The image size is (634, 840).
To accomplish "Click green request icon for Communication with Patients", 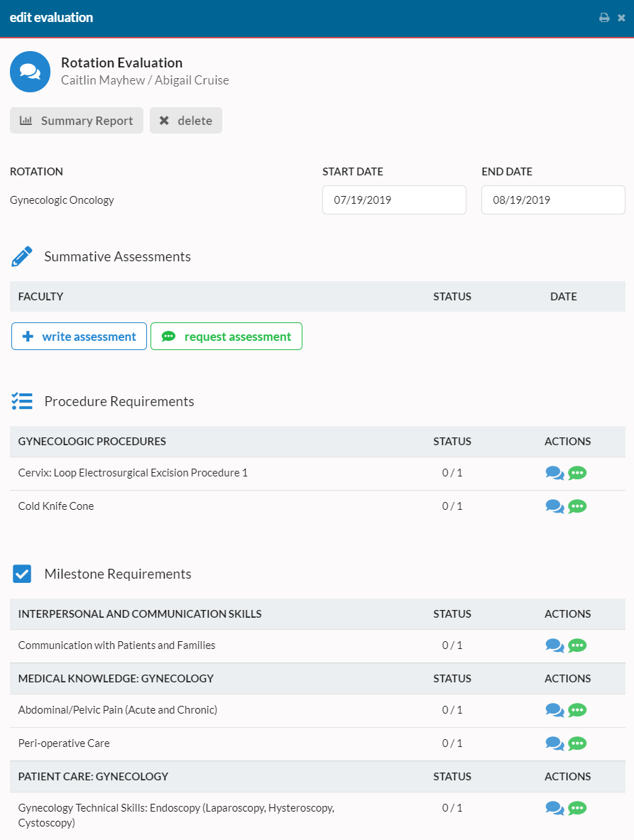I will point(577,645).
